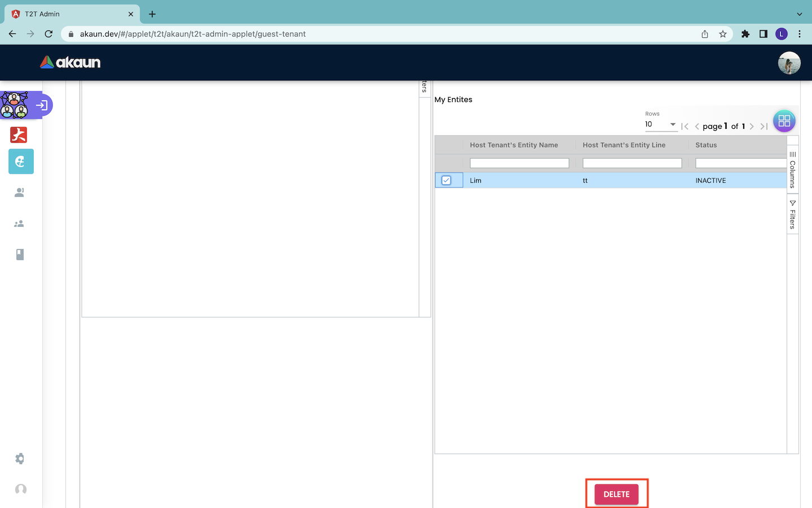The height and width of the screenshot is (508, 812).
Task: Open the red running-figure applet icon
Action: [x=19, y=134]
